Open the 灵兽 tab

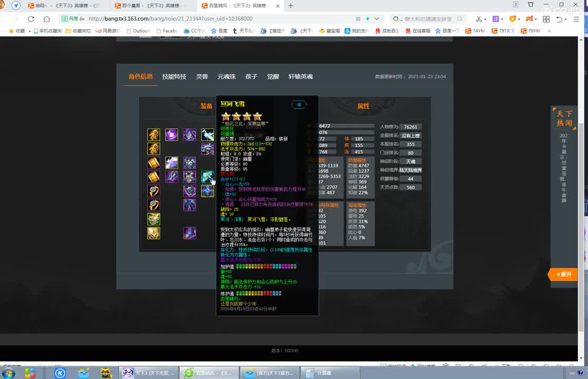[x=202, y=76]
